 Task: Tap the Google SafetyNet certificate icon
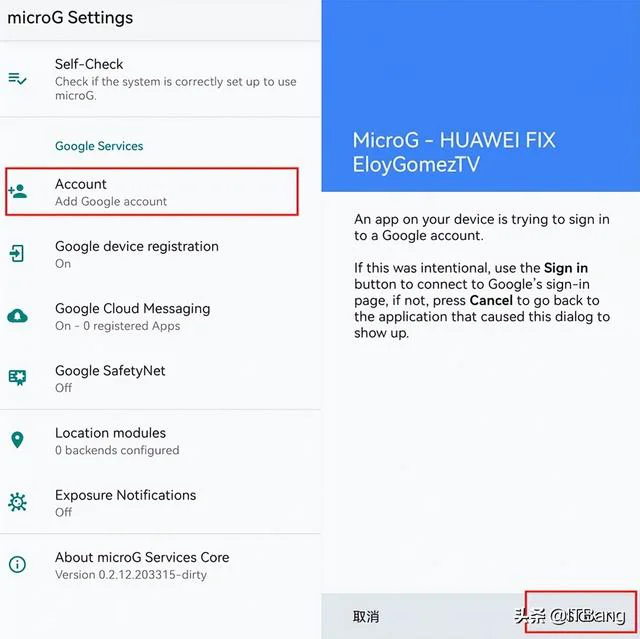pos(18,377)
